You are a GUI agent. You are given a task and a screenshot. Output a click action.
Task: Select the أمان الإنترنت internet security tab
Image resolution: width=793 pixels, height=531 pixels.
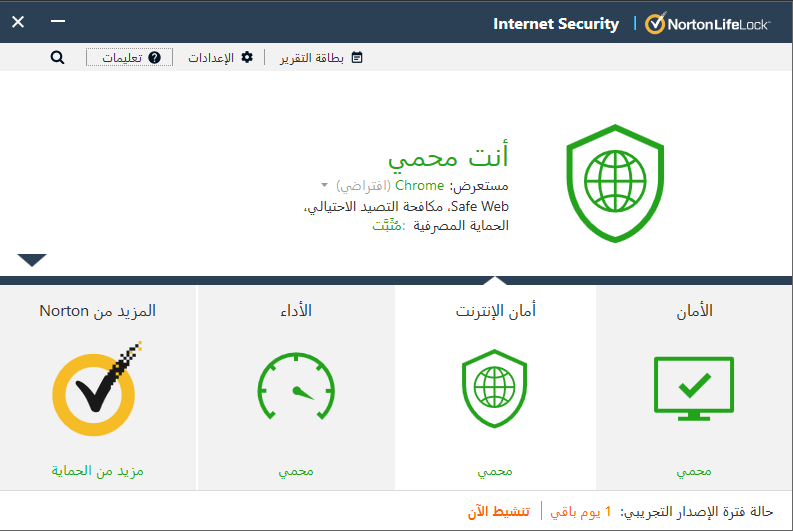[495, 387]
